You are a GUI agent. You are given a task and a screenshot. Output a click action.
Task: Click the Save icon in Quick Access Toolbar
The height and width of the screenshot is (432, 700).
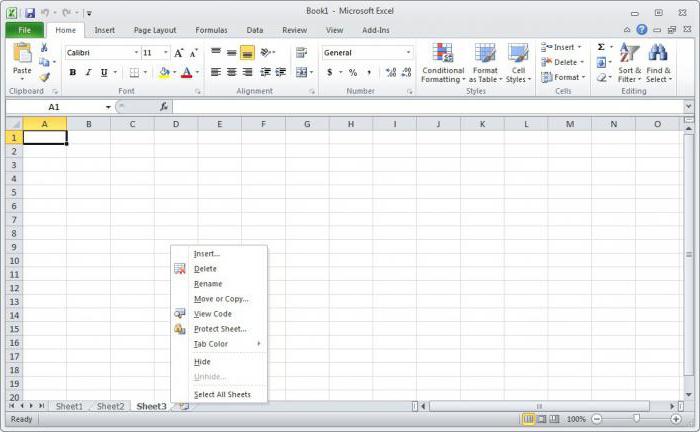(30, 13)
